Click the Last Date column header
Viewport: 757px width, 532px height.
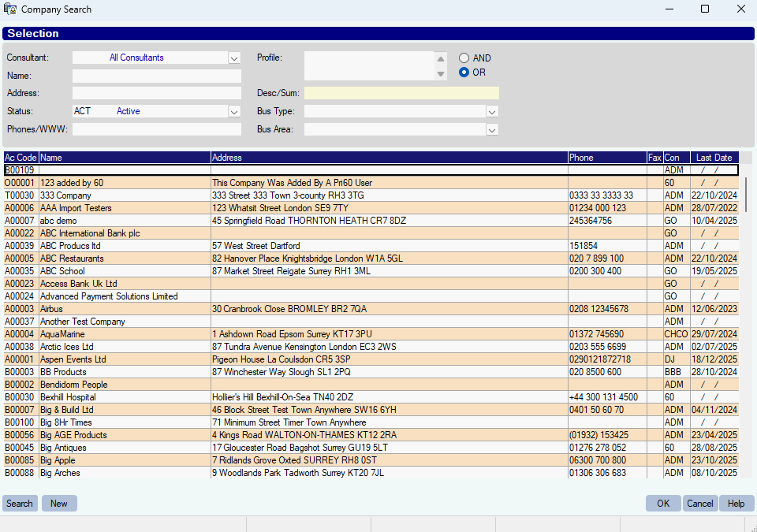[714, 158]
